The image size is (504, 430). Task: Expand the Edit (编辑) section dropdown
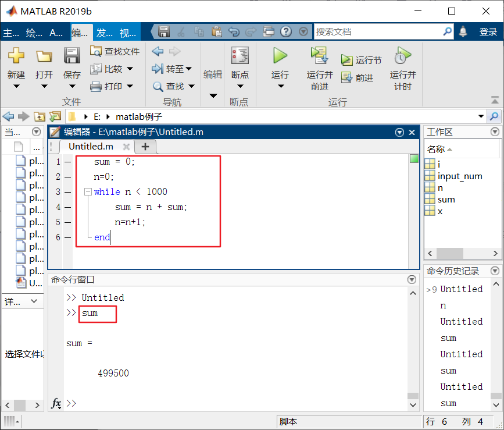tap(213, 96)
